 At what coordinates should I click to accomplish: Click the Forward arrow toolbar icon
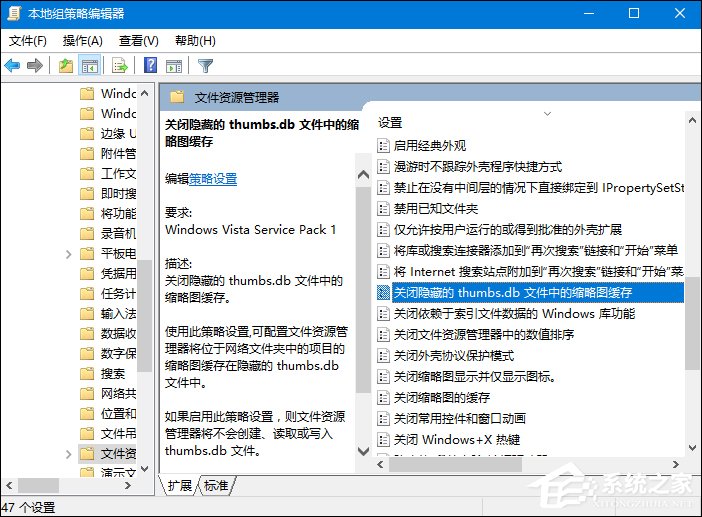coord(36,66)
